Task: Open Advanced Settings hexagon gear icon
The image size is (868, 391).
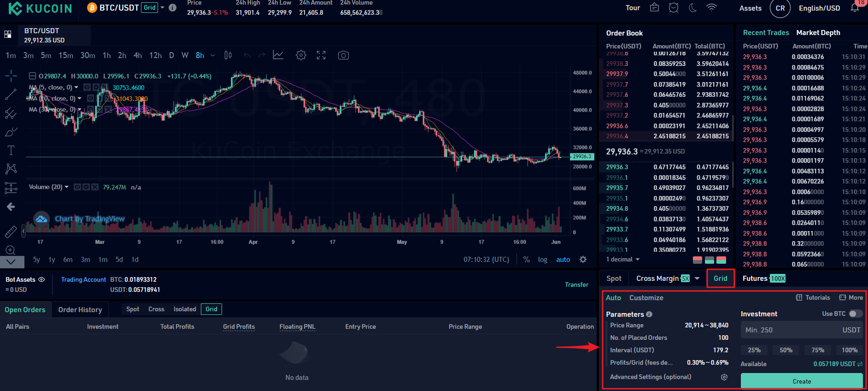Action: click(724, 377)
